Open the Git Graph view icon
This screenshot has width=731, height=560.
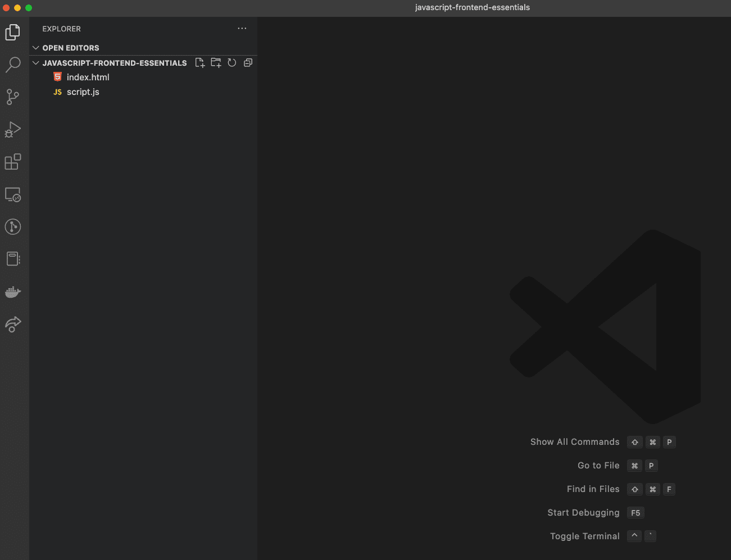(13, 227)
